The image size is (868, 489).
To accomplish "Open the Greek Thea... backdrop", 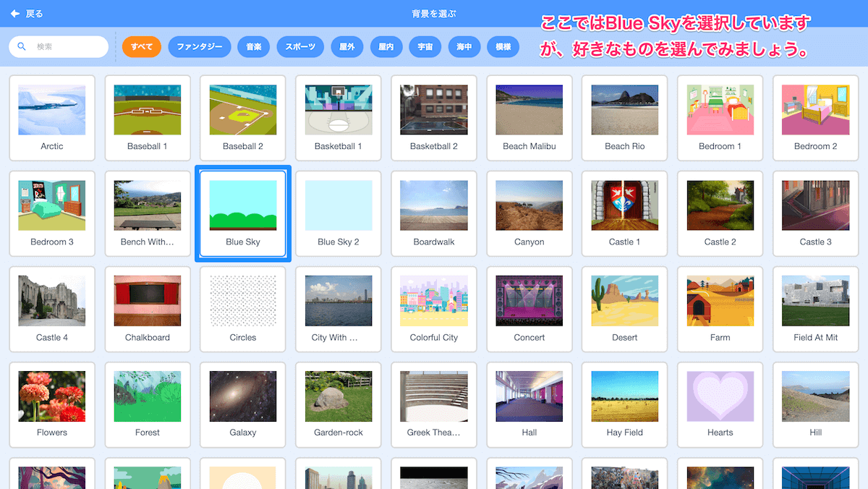I will (434, 404).
